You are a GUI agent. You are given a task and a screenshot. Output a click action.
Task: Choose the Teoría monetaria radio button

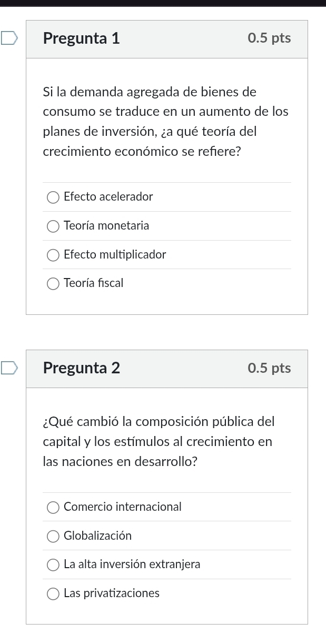point(53,226)
